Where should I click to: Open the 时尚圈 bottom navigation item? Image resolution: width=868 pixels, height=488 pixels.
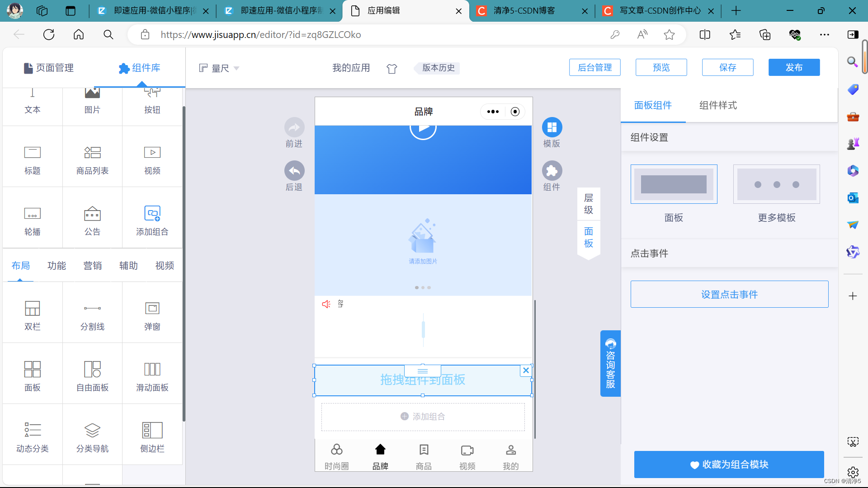tap(336, 456)
